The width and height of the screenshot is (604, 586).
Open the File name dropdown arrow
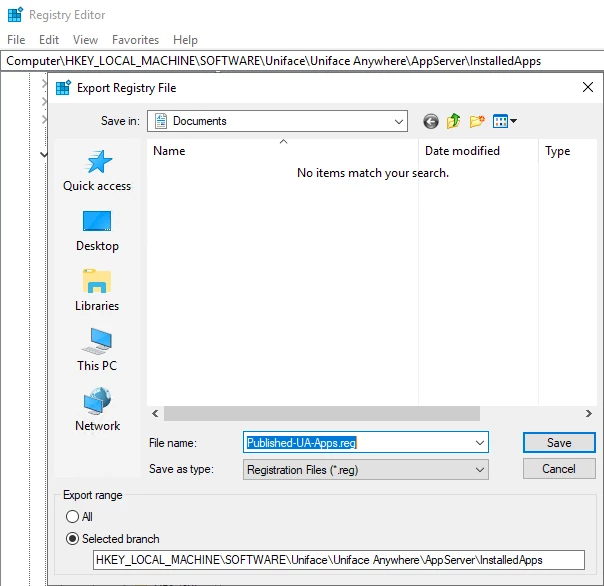click(x=480, y=443)
